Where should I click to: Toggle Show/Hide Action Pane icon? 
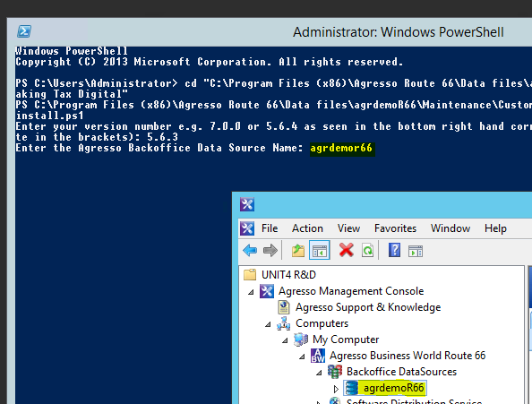tap(416, 252)
